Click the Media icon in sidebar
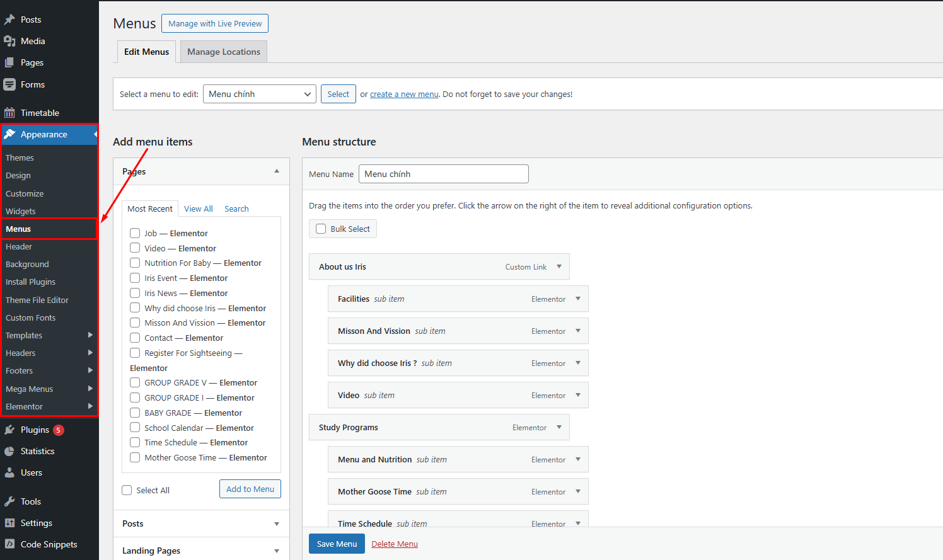The image size is (943, 560). tap(9, 41)
